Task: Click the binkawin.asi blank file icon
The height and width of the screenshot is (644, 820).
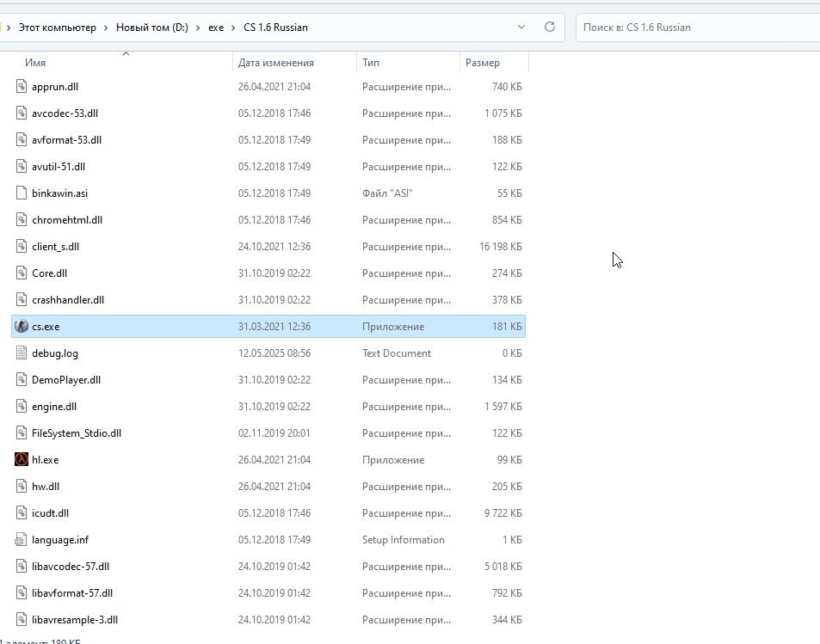Action: 21,193
